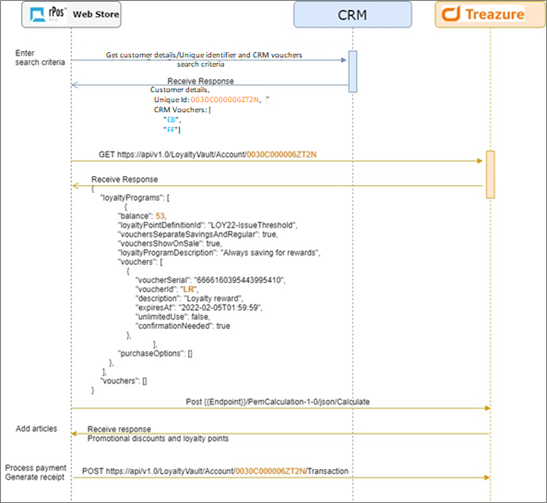This screenshot has height=503, width=547.
Task: Click the Treazure orange logo icon
Action: click(451, 14)
